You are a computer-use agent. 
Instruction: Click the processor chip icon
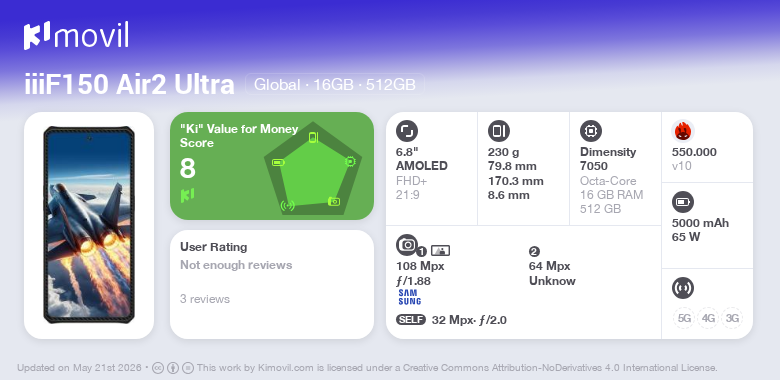591,131
